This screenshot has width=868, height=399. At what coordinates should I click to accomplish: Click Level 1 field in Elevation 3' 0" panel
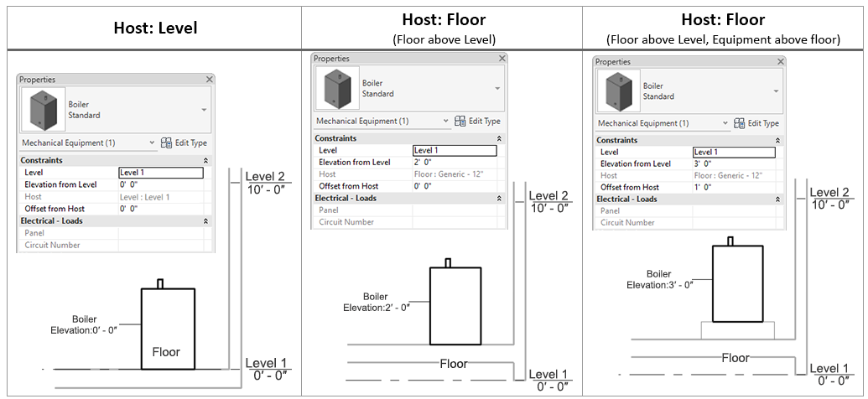tap(734, 153)
